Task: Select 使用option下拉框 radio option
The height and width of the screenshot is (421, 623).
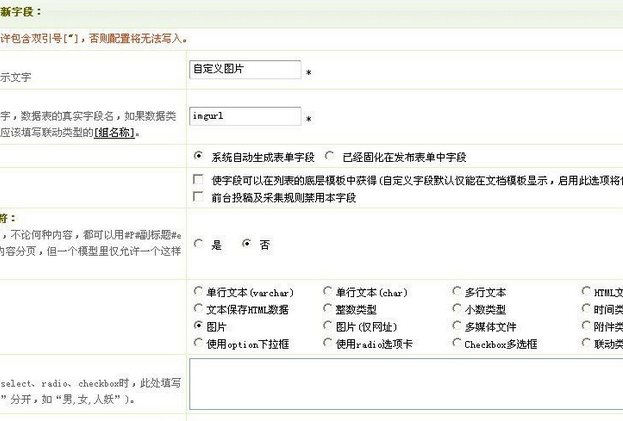Action: 197,343
